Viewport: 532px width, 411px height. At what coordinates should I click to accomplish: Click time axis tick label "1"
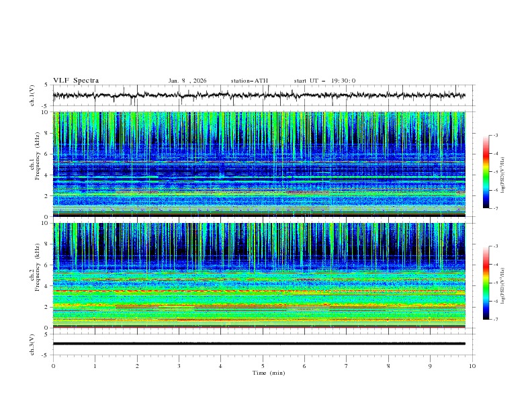(95, 366)
